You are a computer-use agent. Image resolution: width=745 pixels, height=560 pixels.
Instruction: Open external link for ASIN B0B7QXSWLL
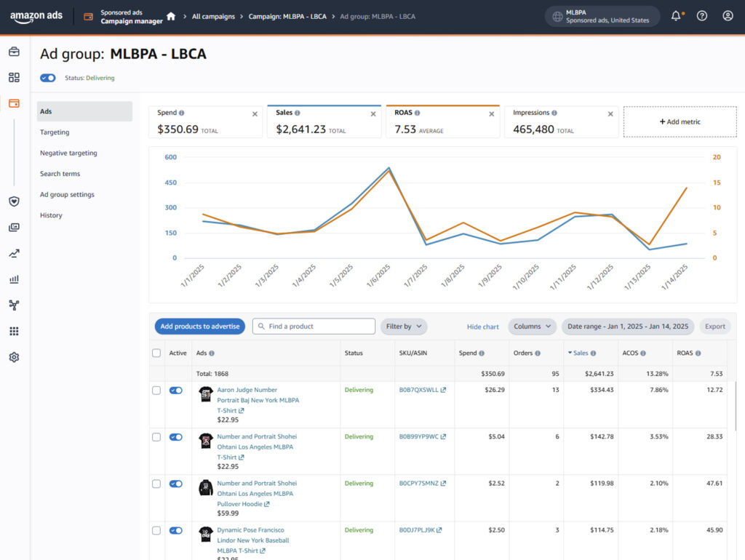click(x=443, y=390)
